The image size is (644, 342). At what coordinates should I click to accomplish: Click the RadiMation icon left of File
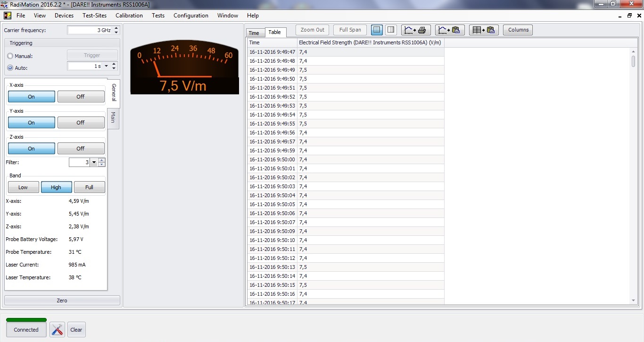click(x=8, y=16)
